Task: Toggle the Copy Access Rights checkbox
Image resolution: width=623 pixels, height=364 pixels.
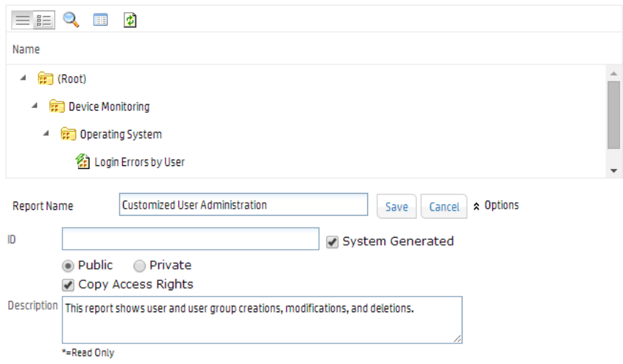Action: click(68, 285)
